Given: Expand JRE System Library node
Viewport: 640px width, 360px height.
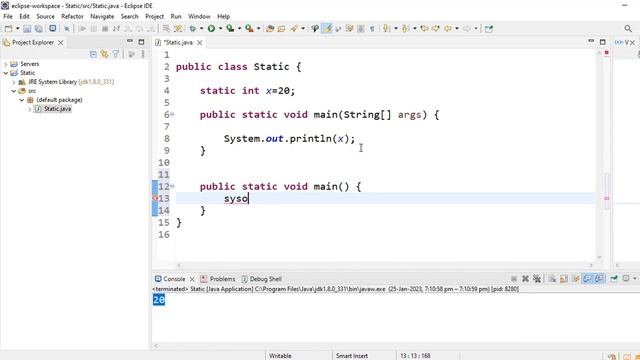Looking at the screenshot, I should point(13,82).
